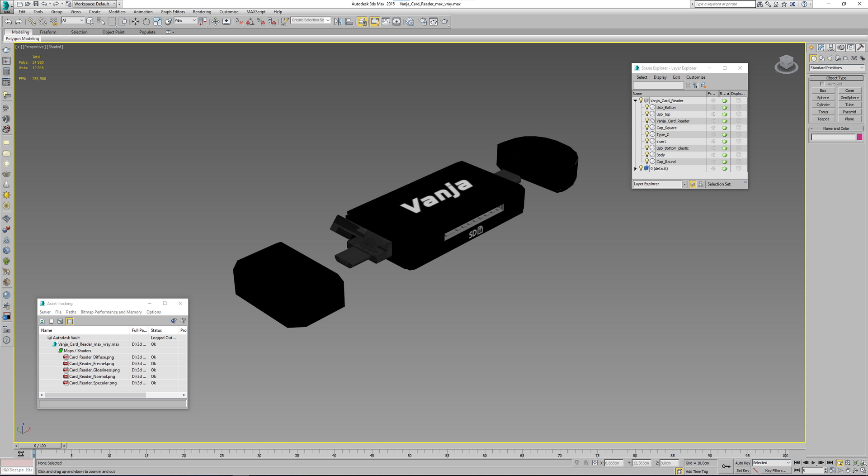868x476 pixels.
Task: Toggle 3D Snaps in main toolbar
Action: click(239, 21)
